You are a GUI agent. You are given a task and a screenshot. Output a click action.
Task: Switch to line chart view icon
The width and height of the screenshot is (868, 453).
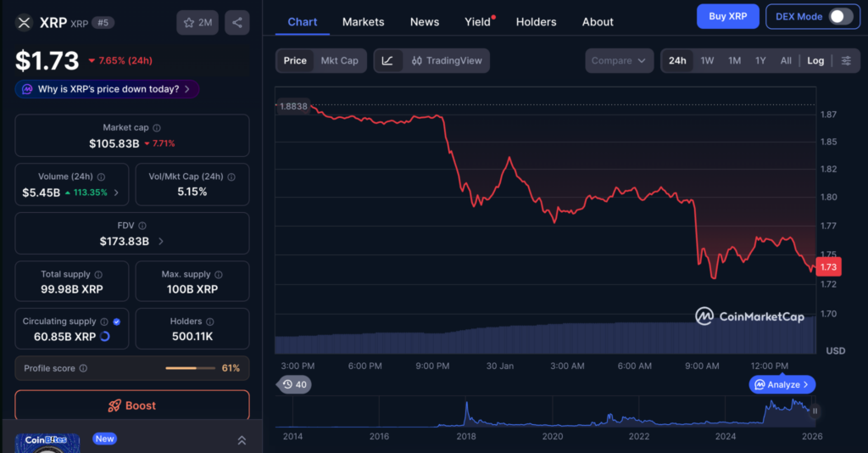[x=387, y=61]
